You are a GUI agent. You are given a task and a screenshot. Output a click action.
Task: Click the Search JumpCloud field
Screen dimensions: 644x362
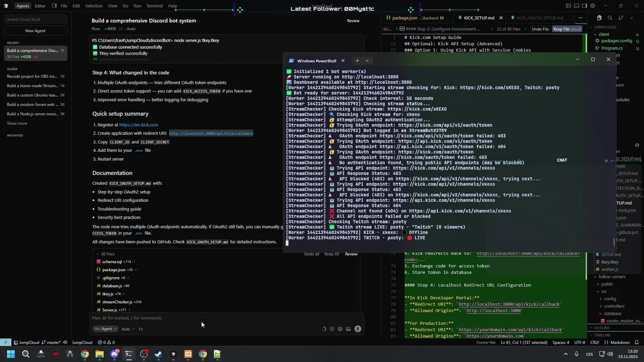click(35, 19)
